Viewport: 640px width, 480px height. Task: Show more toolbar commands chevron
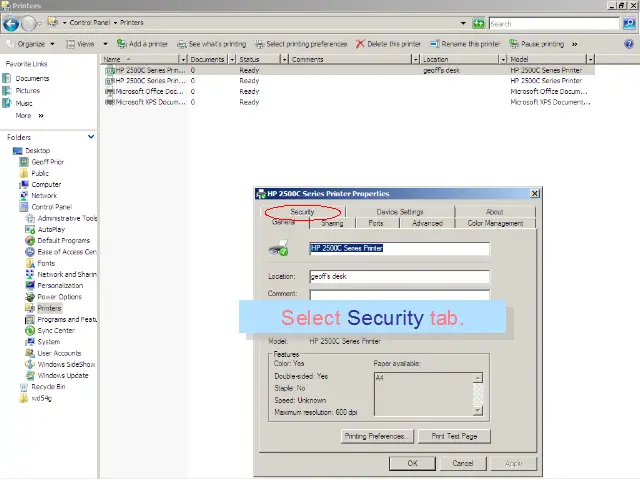tap(575, 44)
